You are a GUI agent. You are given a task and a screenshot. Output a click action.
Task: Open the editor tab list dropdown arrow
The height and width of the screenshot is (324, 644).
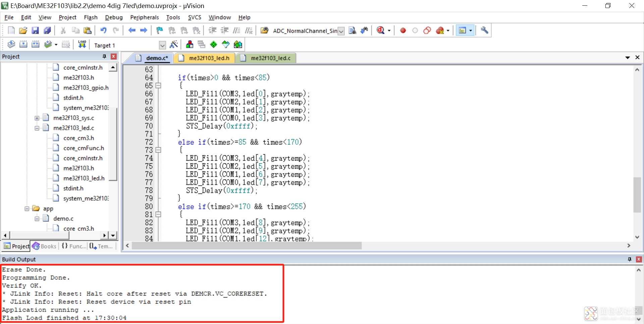[628, 58]
